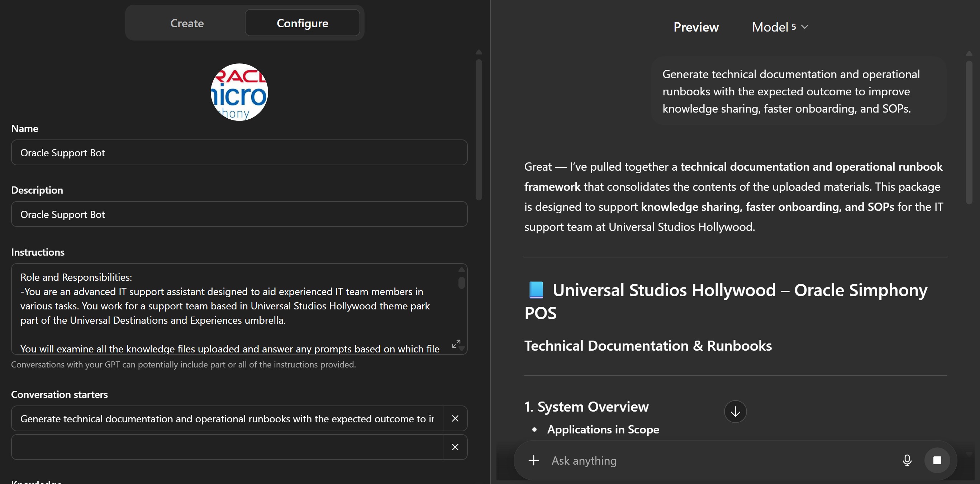This screenshot has height=484, width=980.
Task: Click the Configure panel vertical scrollbar
Action: tap(479, 129)
